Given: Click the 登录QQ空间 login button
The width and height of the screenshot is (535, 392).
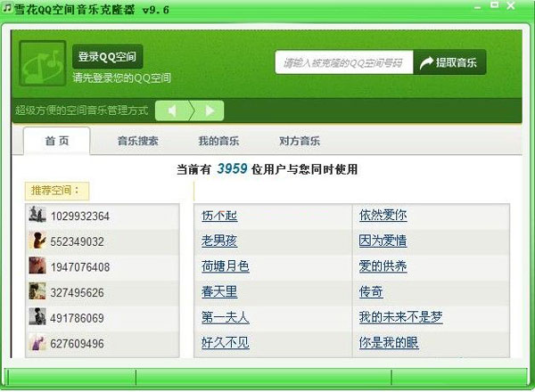Looking at the screenshot, I should pos(108,57).
